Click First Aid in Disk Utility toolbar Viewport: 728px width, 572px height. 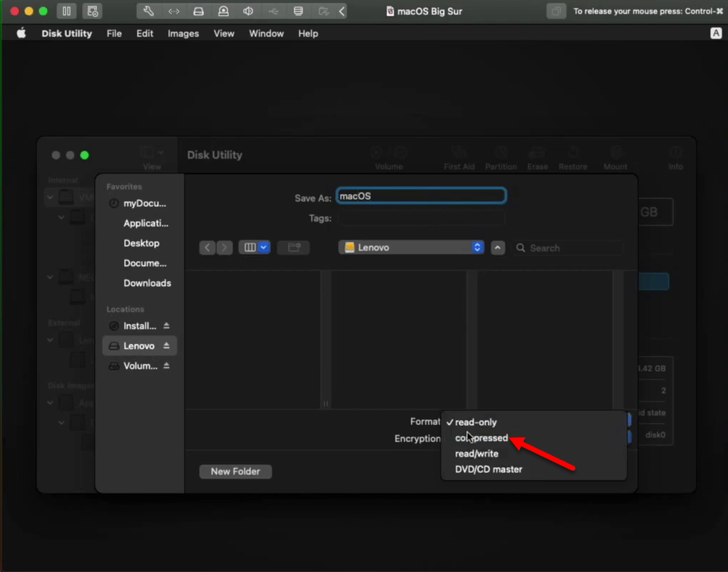[x=458, y=158]
